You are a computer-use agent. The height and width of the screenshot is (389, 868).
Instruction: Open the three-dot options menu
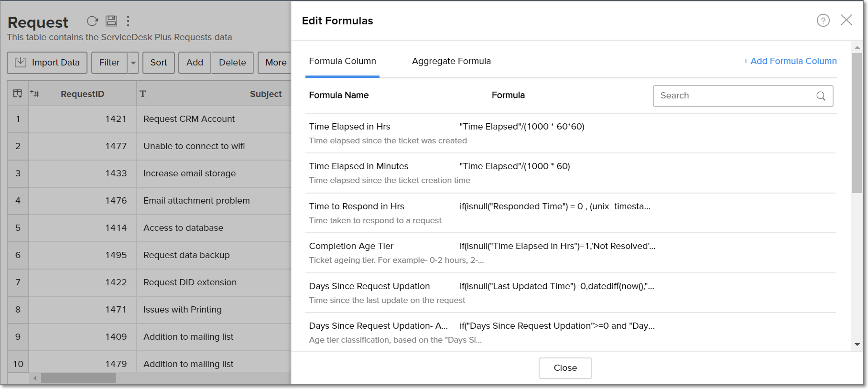pos(128,21)
